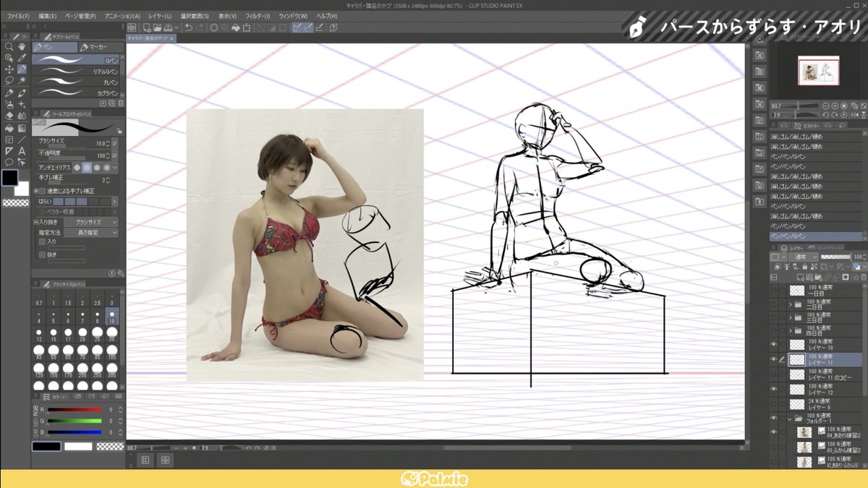Switch to the マーカー sub tool group
This screenshot has width=868, height=488.
tap(101, 46)
